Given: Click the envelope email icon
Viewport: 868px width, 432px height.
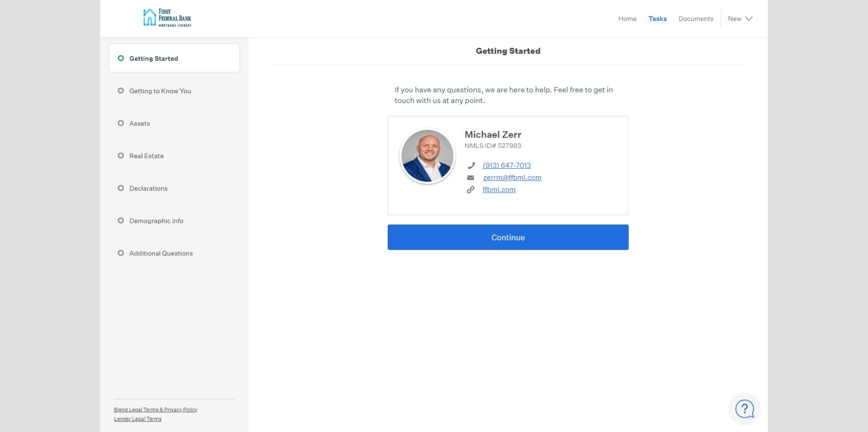Looking at the screenshot, I should pyautogui.click(x=470, y=178).
